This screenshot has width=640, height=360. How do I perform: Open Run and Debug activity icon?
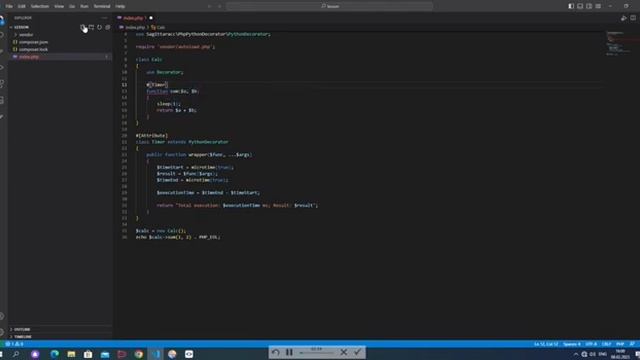[2, 67]
